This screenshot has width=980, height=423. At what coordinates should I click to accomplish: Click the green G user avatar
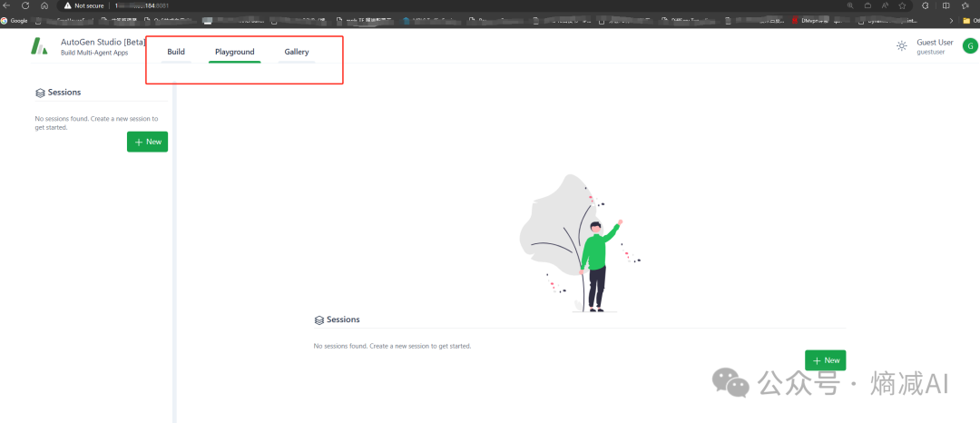point(970,46)
